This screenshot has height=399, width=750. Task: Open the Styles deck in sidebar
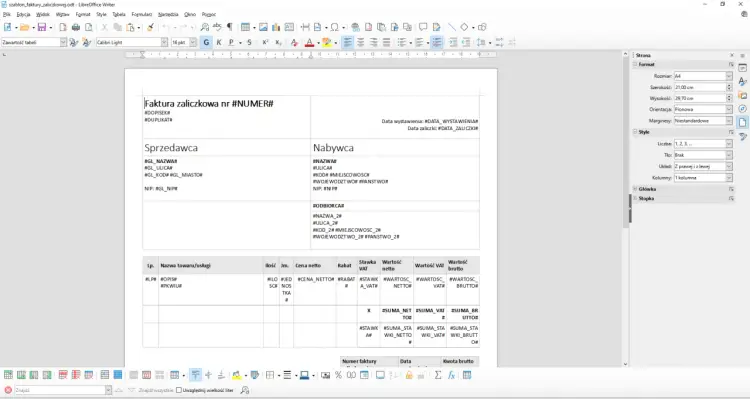[742, 82]
